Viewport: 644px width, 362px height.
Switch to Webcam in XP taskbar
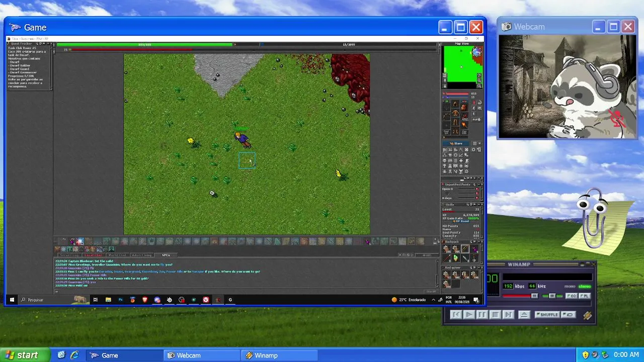coord(203,355)
